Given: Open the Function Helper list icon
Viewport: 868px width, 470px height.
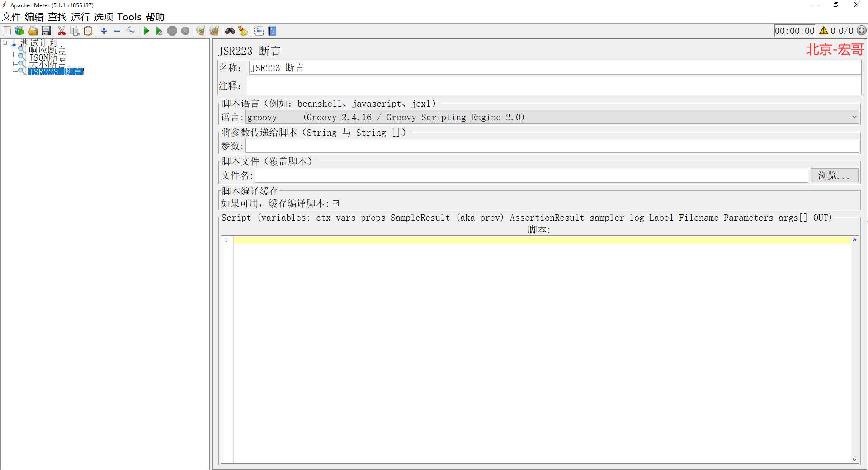Looking at the screenshot, I should pos(259,31).
